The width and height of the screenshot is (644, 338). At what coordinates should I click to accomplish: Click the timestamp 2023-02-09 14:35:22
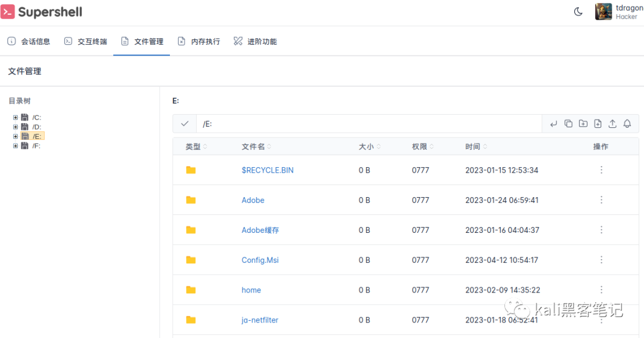coord(502,290)
